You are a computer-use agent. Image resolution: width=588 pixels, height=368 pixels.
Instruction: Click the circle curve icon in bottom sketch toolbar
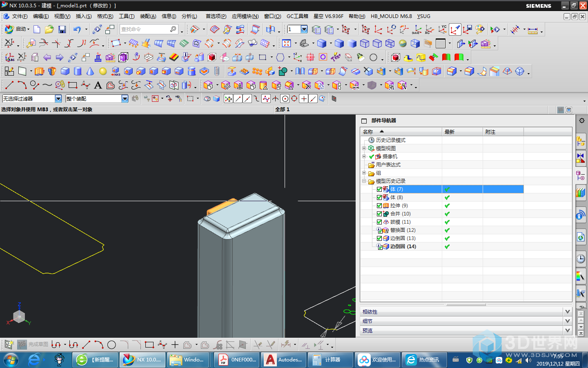(111, 345)
